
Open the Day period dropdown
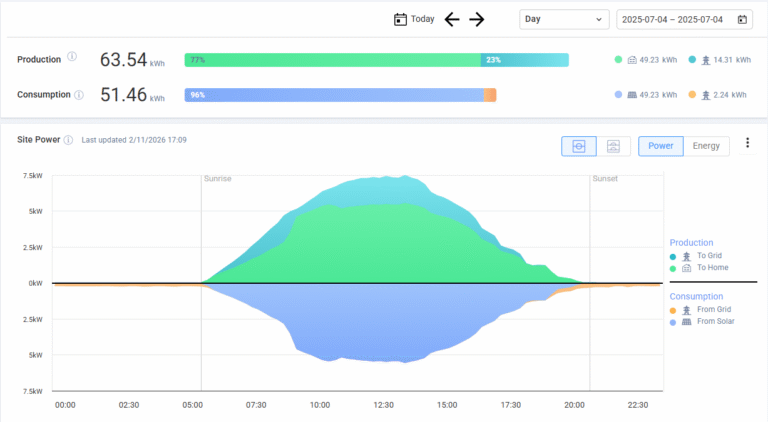[564, 19]
